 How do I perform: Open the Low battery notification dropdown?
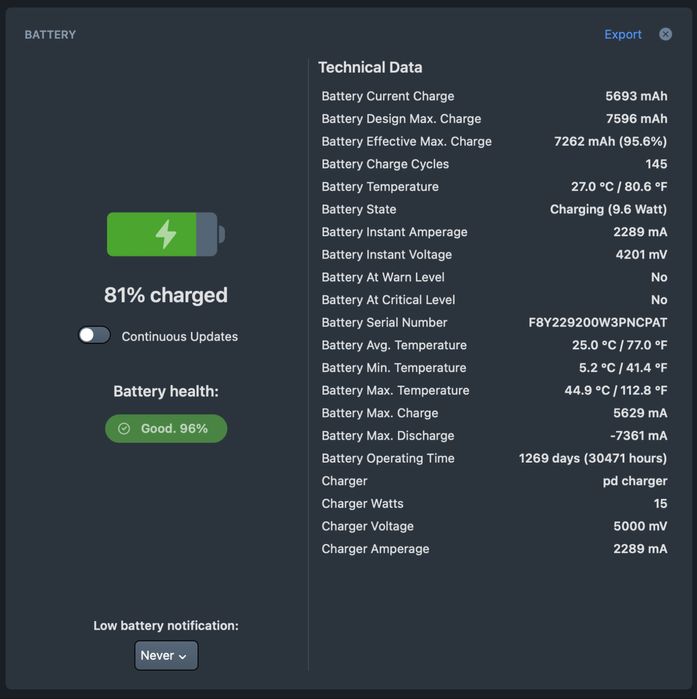click(x=166, y=655)
